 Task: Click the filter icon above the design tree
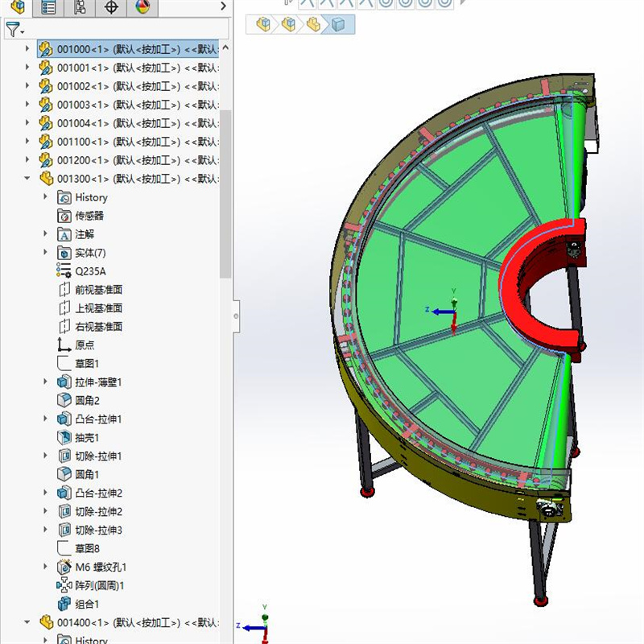pos(13,31)
